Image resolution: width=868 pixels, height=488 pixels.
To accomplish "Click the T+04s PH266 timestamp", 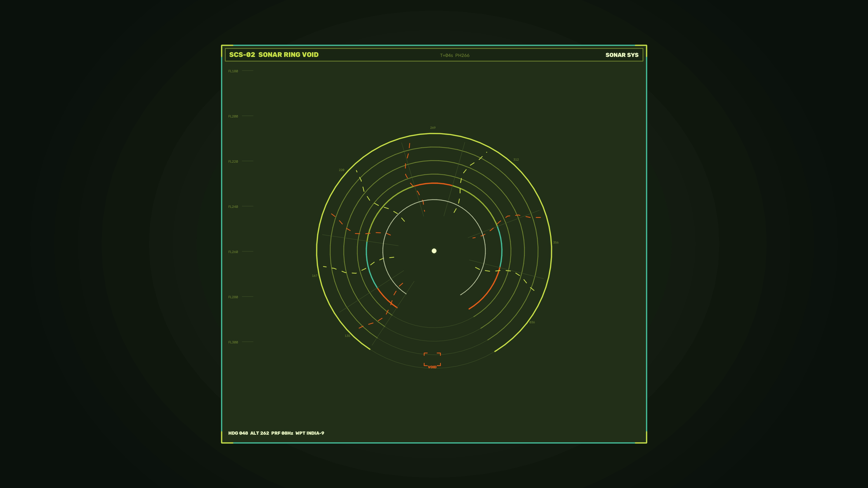I will (455, 55).
